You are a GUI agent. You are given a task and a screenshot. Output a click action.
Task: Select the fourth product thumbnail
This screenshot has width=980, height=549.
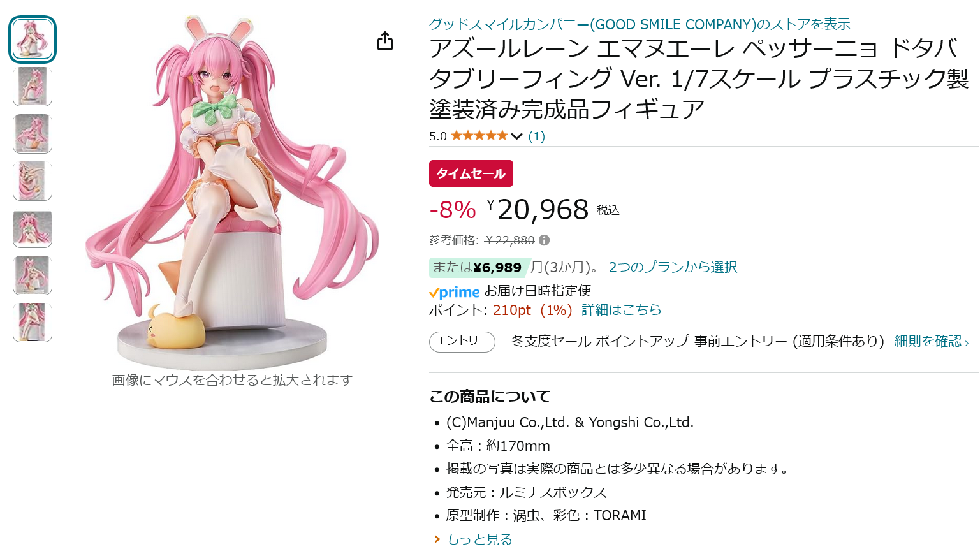(x=33, y=181)
